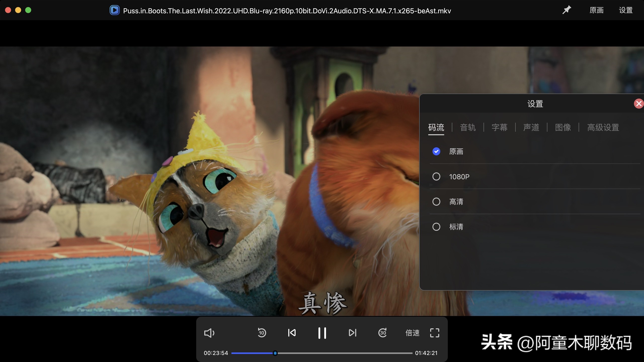Switch to the 音轨 tab
644x362 pixels.
tap(468, 127)
